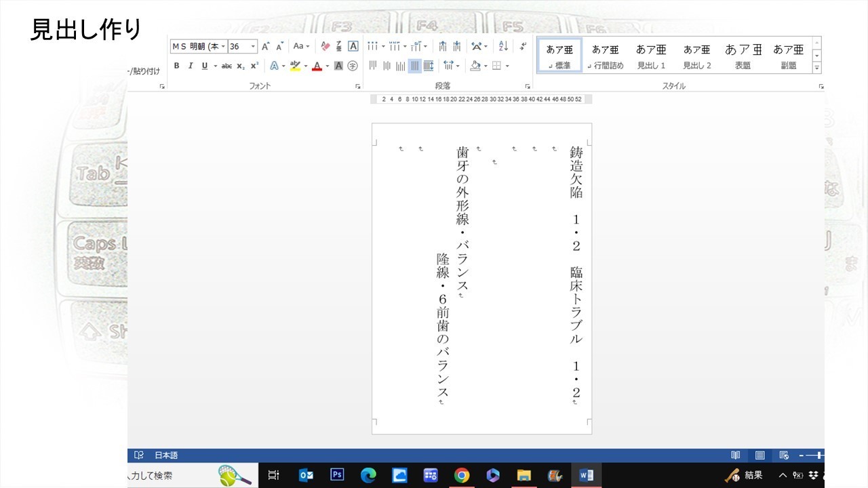Toggle italic formatting
Image resolution: width=868 pixels, height=488 pixels.
(x=191, y=66)
